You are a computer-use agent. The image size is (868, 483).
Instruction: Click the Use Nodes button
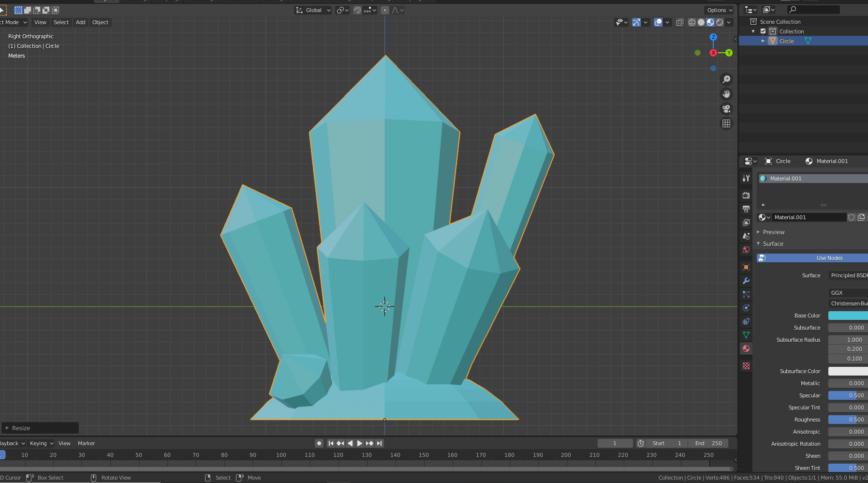tap(829, 258)
